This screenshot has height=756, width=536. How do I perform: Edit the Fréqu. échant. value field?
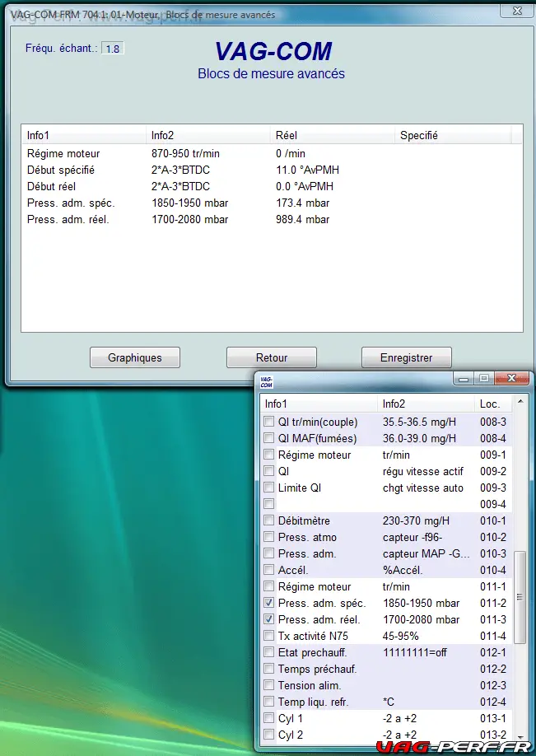113,49
